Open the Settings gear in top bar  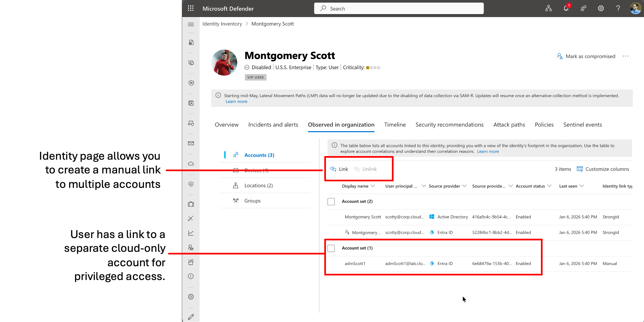(601, 9)
